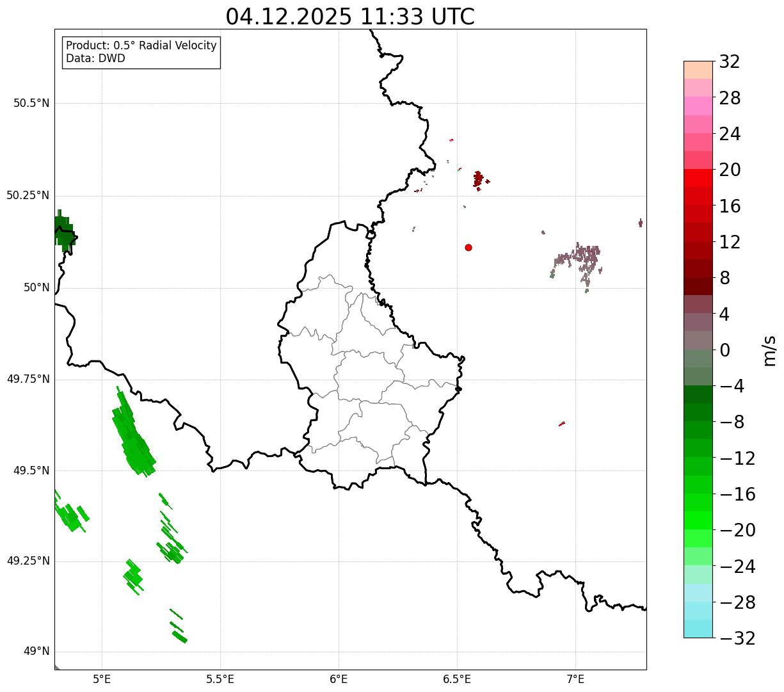
Task: Click the red radar site marker dot
Action: [468, 247]
